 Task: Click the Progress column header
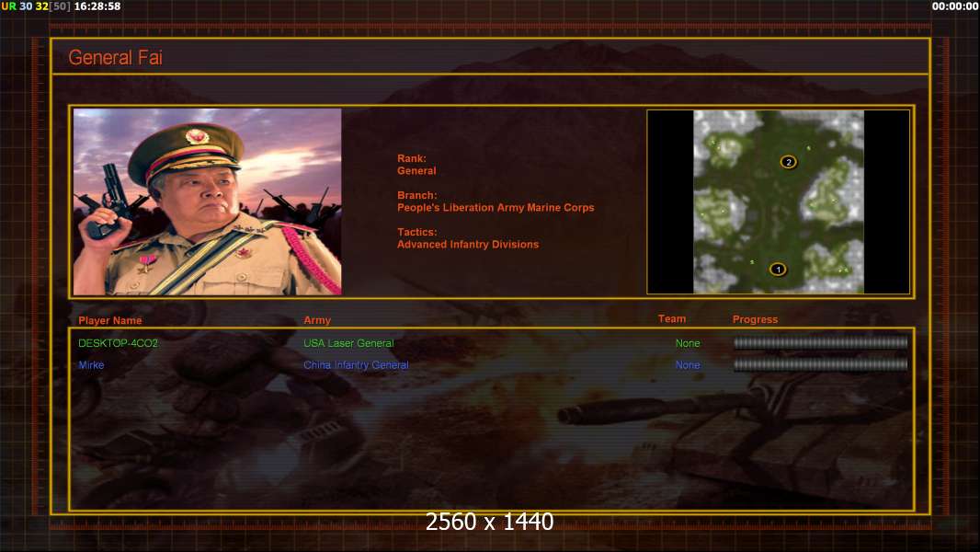click(755, 319)
